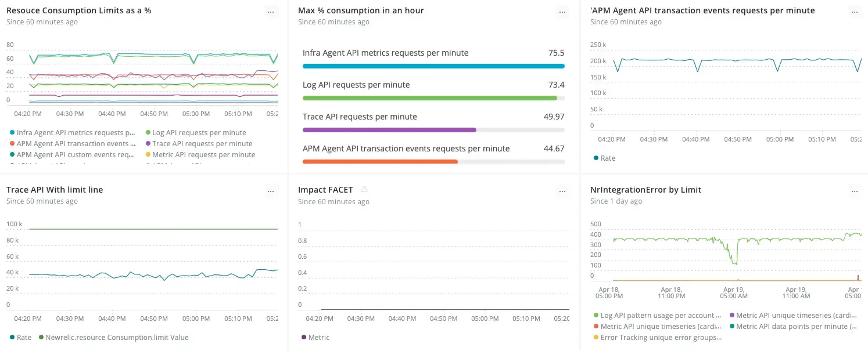Image resolution: width=868 pixels, height=351 pixels.
Task: Toggle Error Tracking unique error groups legend
Action: click(x=662, y=338)
